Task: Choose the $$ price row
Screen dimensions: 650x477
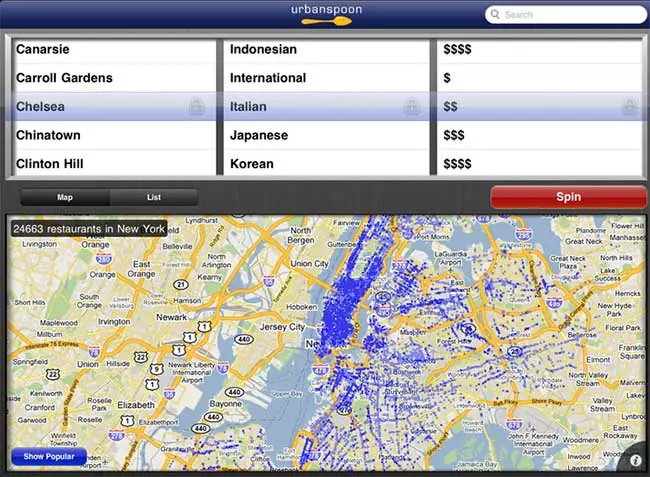Action: coord(539,107)
